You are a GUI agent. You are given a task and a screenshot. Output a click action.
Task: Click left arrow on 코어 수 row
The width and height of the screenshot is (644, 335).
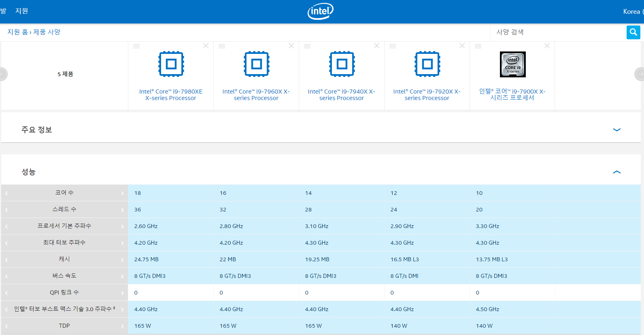6,193
